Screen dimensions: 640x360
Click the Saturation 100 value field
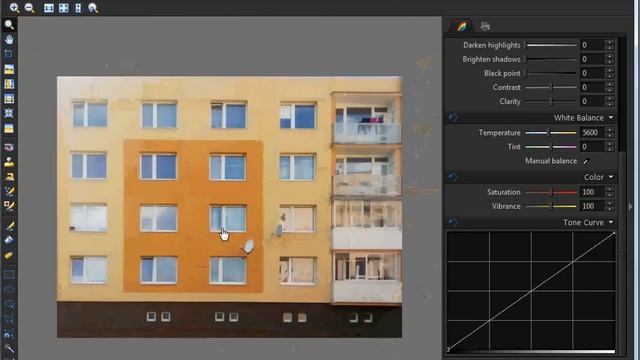pyautogui.click(x=592, y=192)
